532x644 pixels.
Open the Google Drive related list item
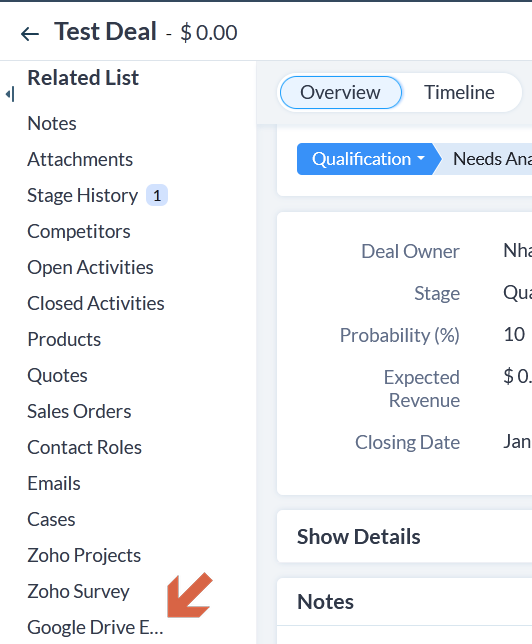point(95,628)
